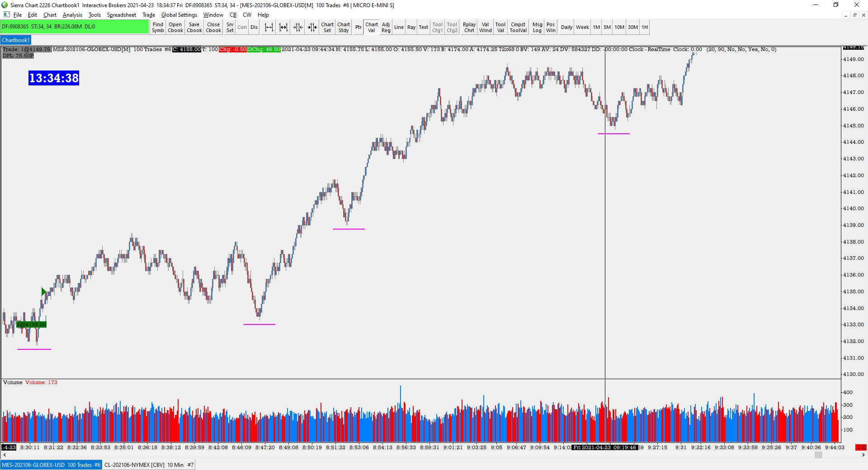The height and width of the screenshot is (470, 868).
Task: Save the chartbook via Save Cbook
Action: tap(194, 28)
